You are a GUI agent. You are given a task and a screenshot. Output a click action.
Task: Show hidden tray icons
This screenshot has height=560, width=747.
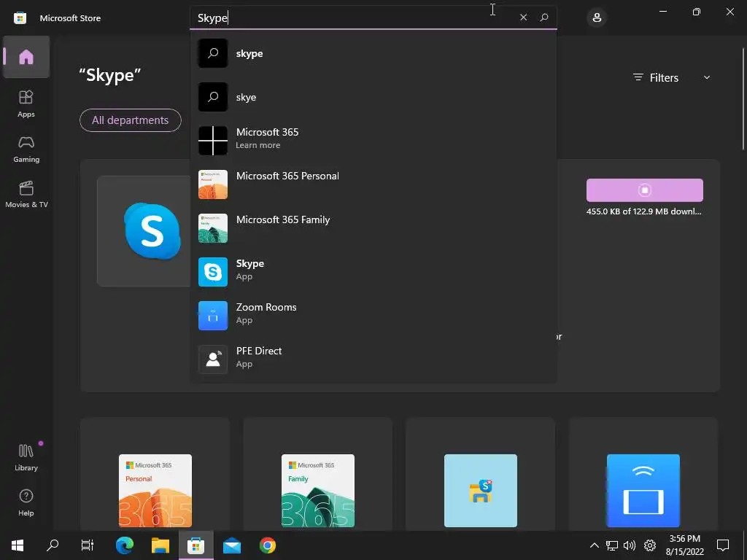[595, 545]
